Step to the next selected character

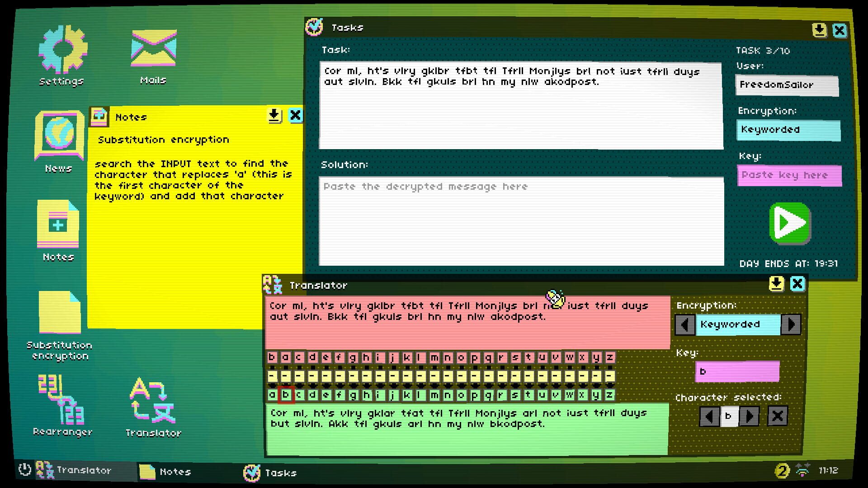[x=749, y=417]
